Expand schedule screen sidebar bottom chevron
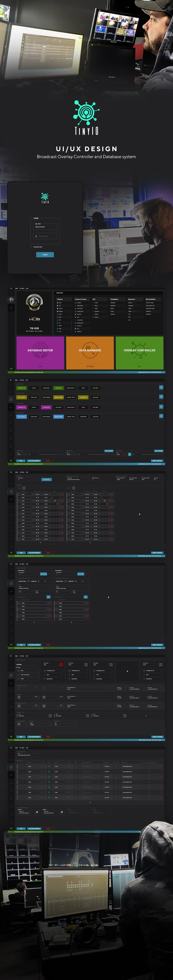The height and width of the screenshot is (980, 173). (x=11, y=828)
